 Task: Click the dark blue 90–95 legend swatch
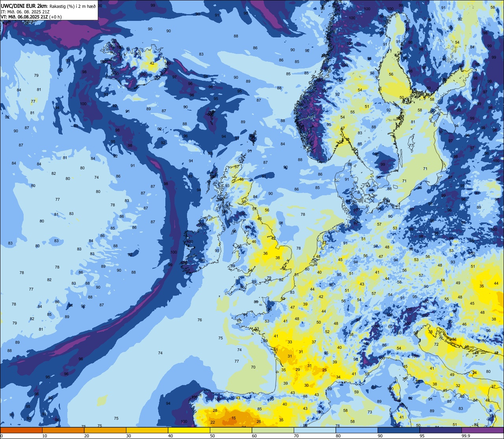coord(398,430)
